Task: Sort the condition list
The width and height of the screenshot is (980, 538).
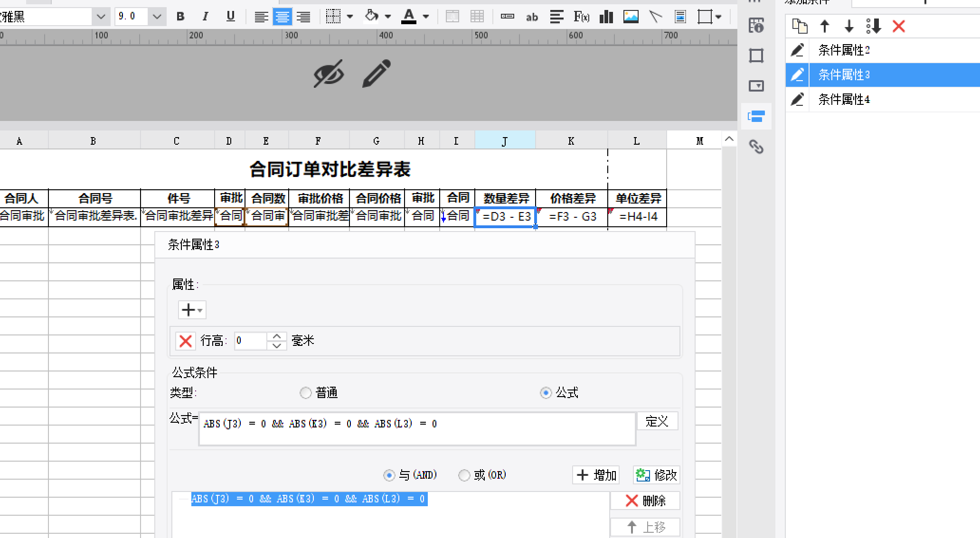Action: click(x=874, y=26)
